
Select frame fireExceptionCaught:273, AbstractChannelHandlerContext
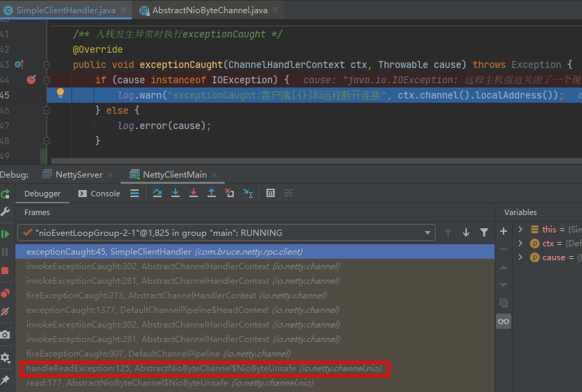(x=255, y=296)
